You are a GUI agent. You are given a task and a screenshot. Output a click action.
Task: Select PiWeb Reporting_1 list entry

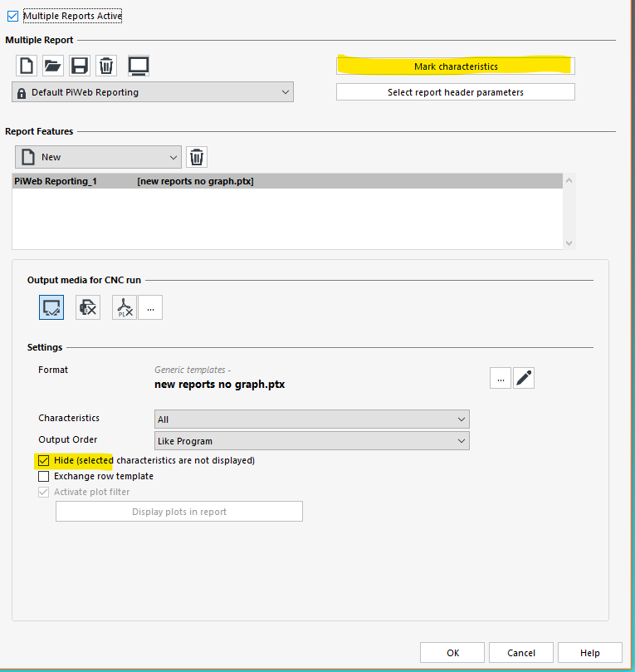[x=133, y=181]
